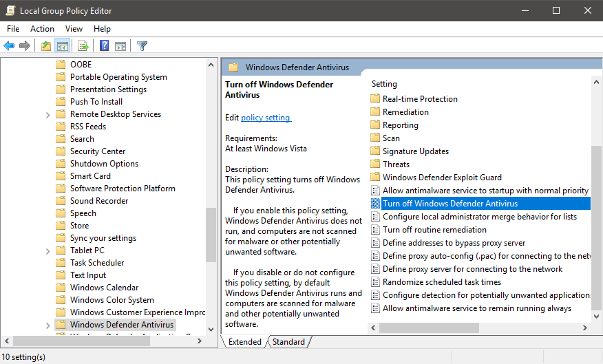Click the policy icon for Allow antimalware service to remain running
The height and width of the screenshot is (364, 603).
[375, 308]
